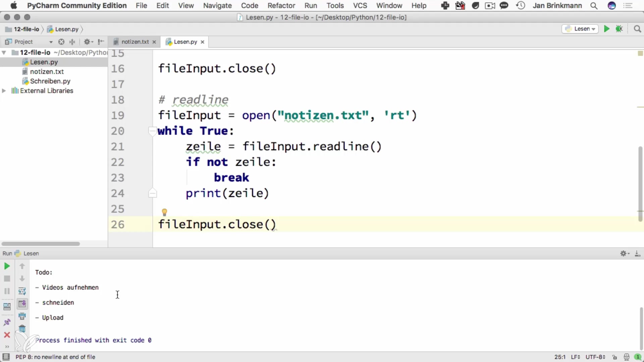The image size is (644, 362).
Task: Toggle pin tab in Run panel
Action: point(7,322)
